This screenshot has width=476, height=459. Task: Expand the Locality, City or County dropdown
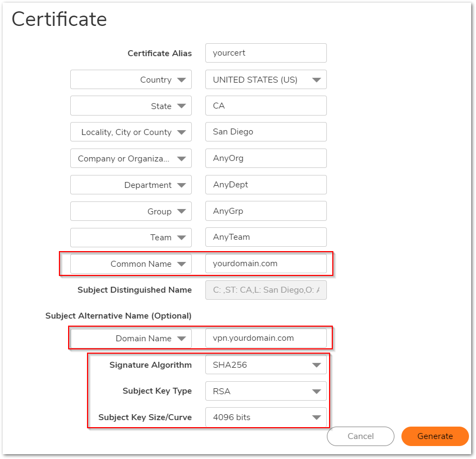pos(131,132)
